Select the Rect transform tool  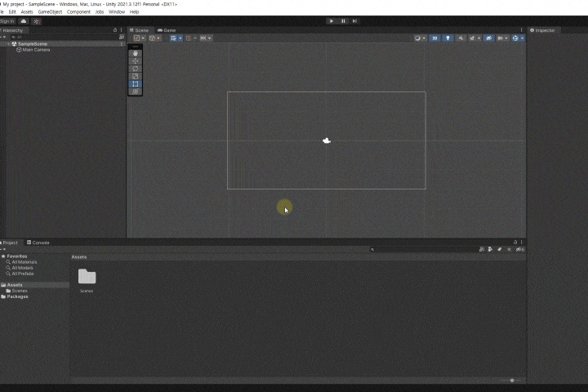[135, 84]
